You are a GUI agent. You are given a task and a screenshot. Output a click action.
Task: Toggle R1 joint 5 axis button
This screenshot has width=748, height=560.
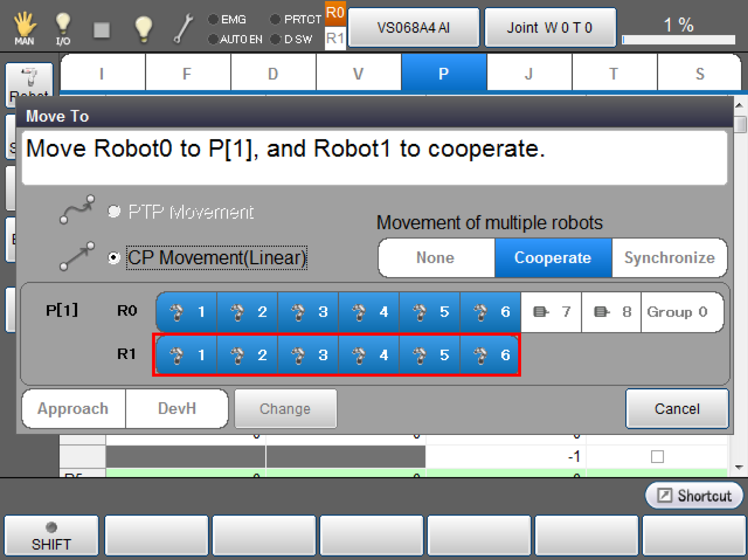point(430,354)
